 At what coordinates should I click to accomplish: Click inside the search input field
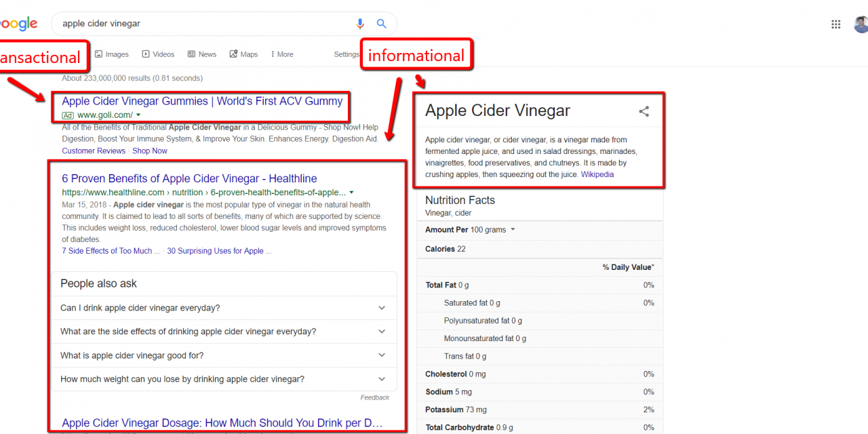click(x=203, y=24)
